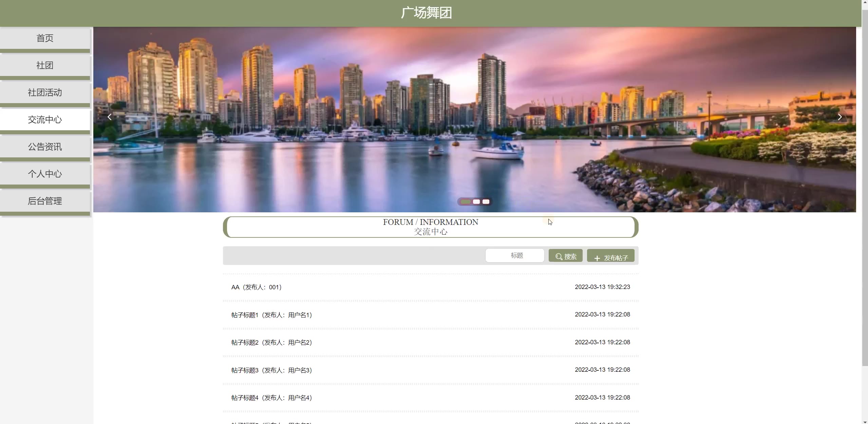The height and width of the screenshot is (424, 868).
Task: Go to the 社团 sidebar section
Action: click(x=45, y=65)
